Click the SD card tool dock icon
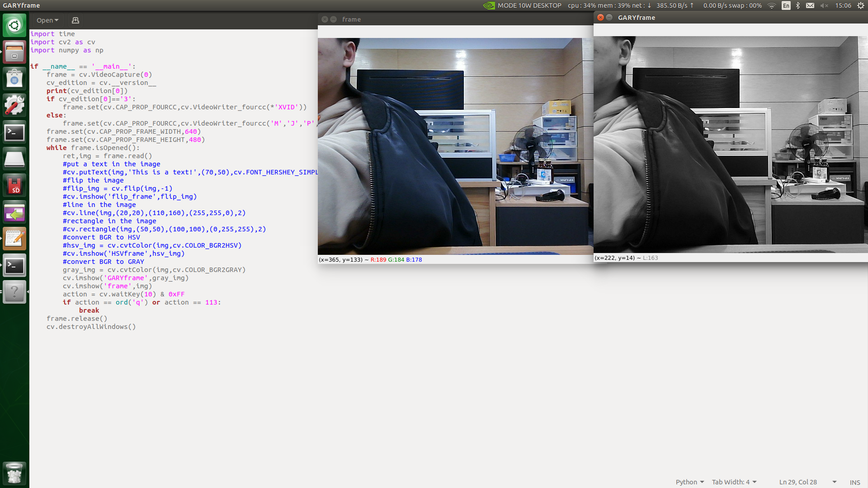868x488 pixels. [14, 186]
